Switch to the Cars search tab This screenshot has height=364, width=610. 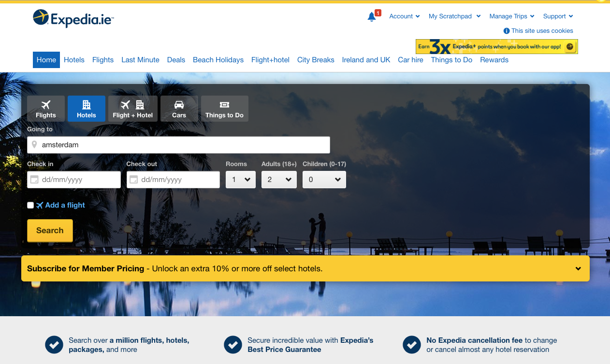(179, 109)
